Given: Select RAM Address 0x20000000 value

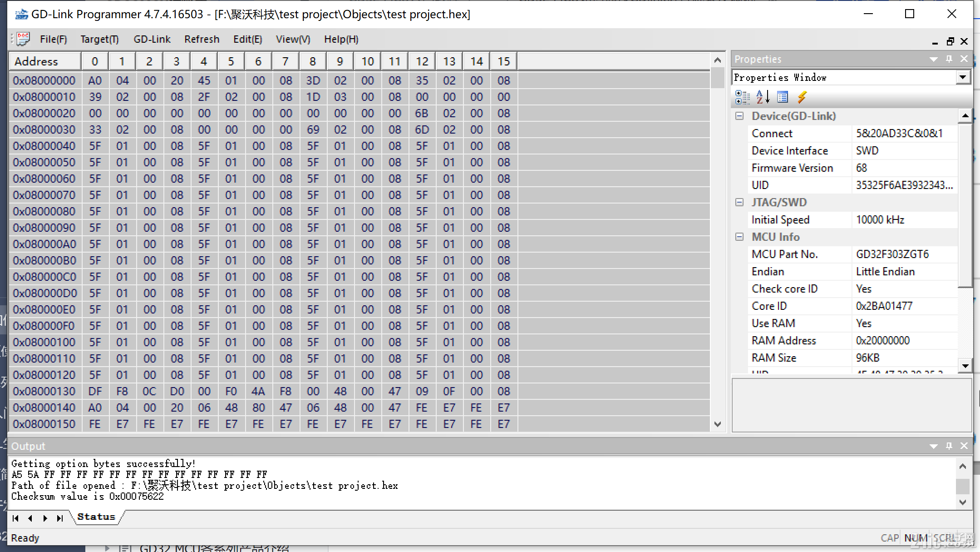Looking at the screenshot, I should [x=904, y=340].
